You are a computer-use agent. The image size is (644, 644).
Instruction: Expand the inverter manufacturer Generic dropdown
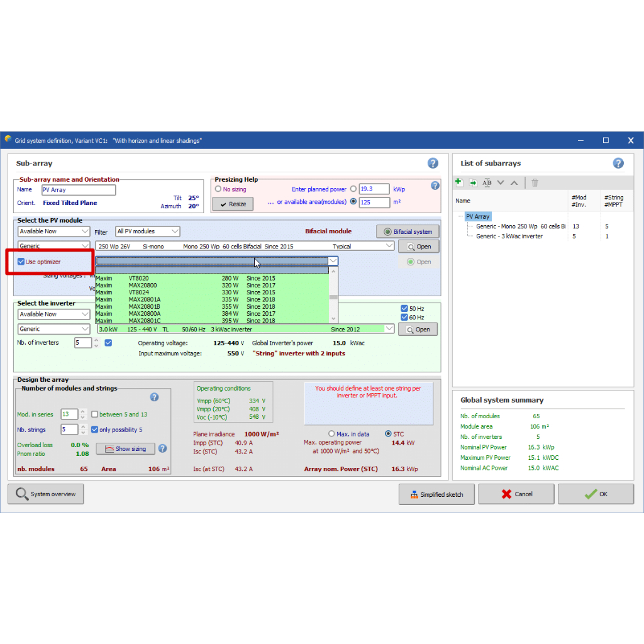click(x=54, y=329)
